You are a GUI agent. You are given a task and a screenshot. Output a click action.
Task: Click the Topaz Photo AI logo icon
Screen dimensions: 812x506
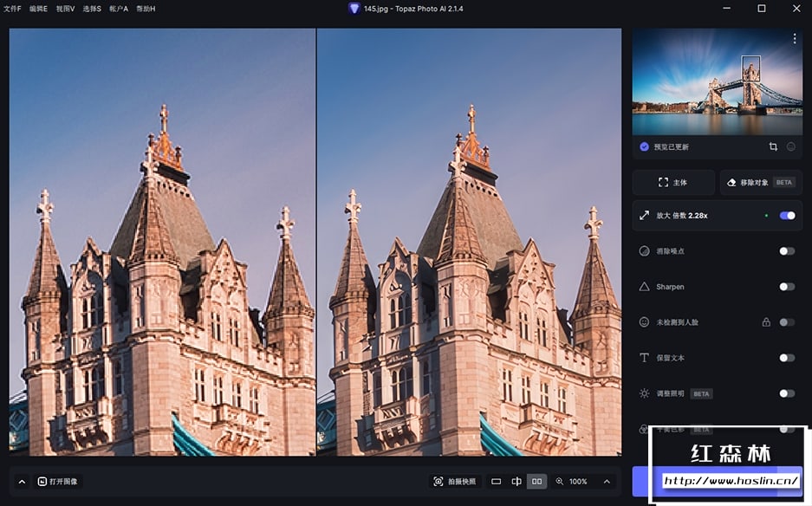coord(354,9)
